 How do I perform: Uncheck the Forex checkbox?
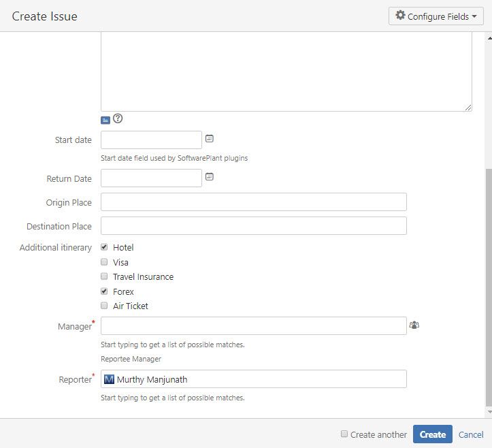click(x=104, y=291)
